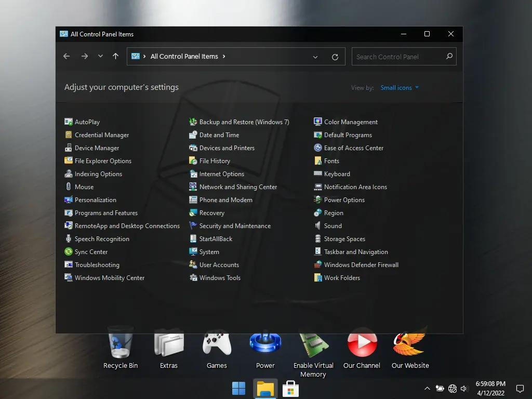
Task: Expand the breadcrumb arrow after All Control Panel Items
Action: coord(224,56)
